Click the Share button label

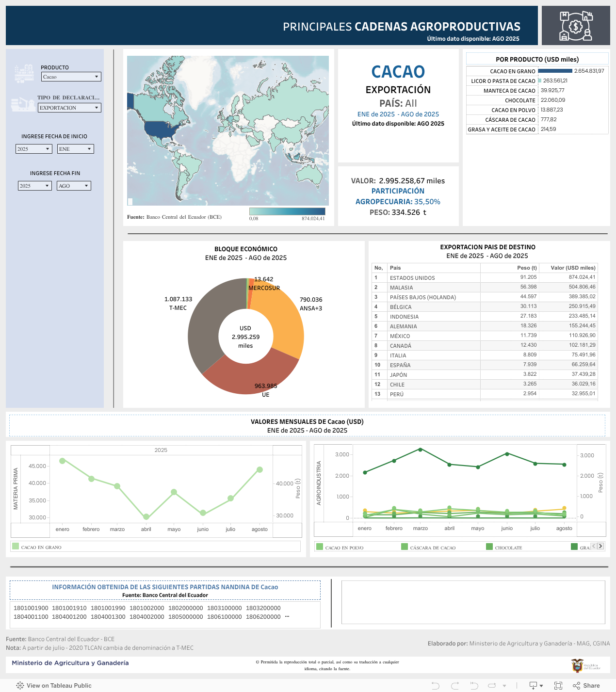pos(591,685)
